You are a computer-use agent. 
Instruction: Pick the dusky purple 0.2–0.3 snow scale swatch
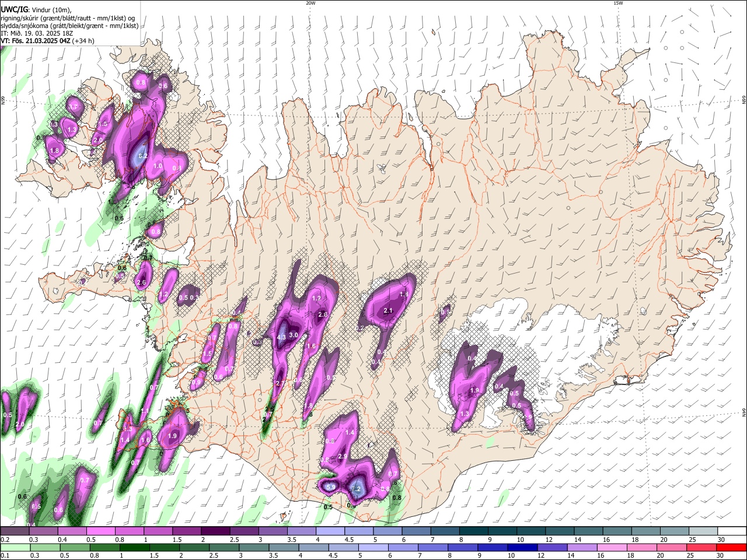pyautogui.click(x=15, y=531)
